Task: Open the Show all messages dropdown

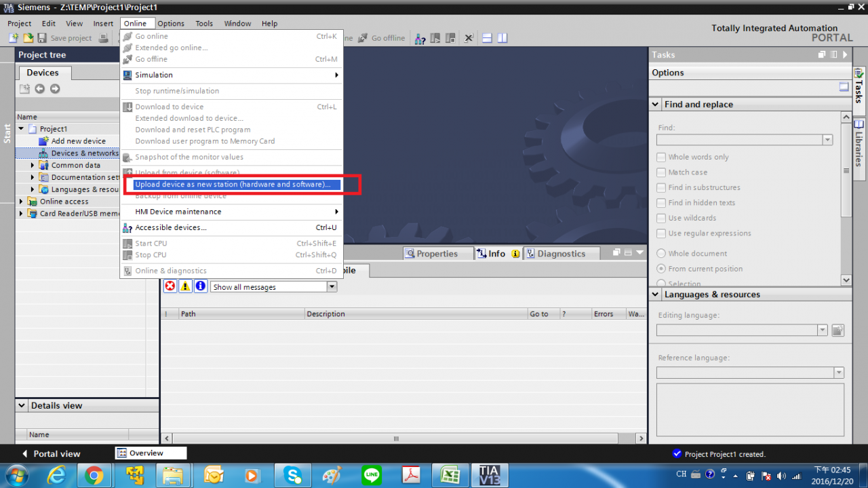Action: point(332,287)
